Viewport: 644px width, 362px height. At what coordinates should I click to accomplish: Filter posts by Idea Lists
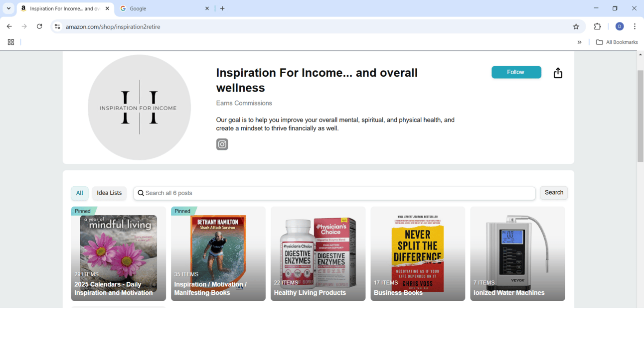click(109, 193)
